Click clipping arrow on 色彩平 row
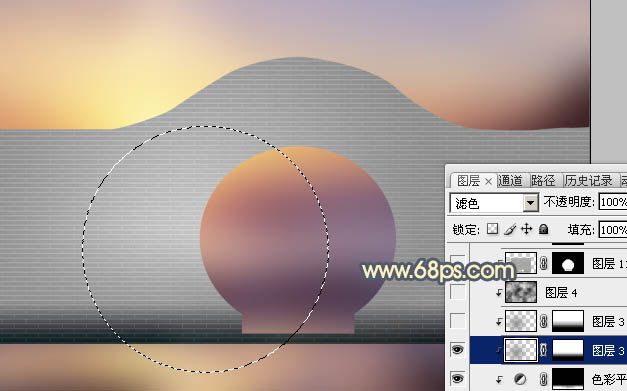Image resolution: width=627 pixels, height=391 pixels. [x=499, y=379]
